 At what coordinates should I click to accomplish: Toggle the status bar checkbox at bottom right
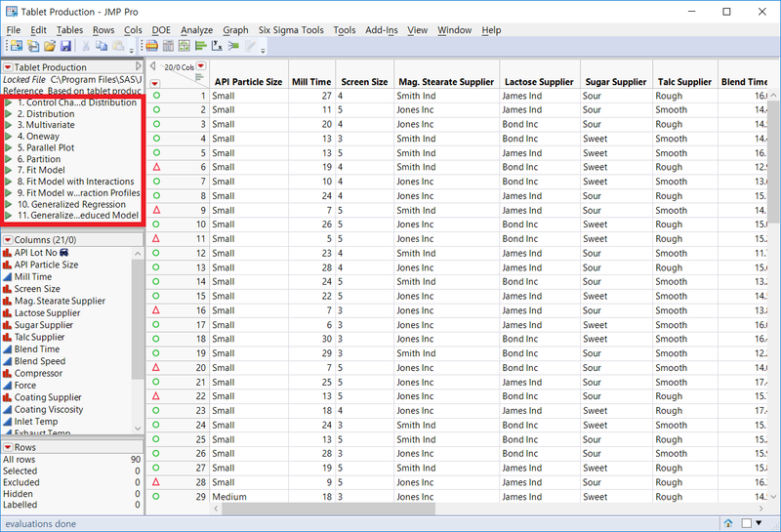747,523
